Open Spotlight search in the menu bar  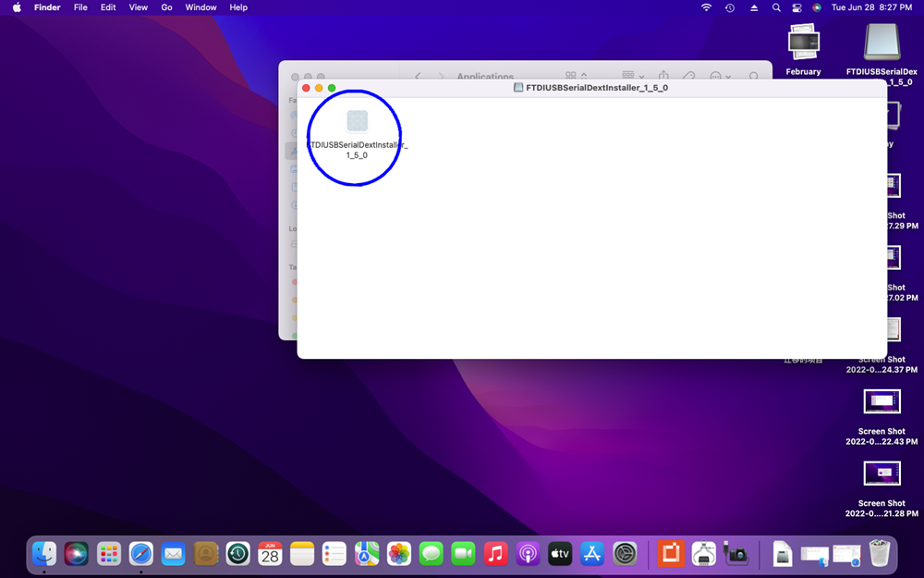click(776, 7)
